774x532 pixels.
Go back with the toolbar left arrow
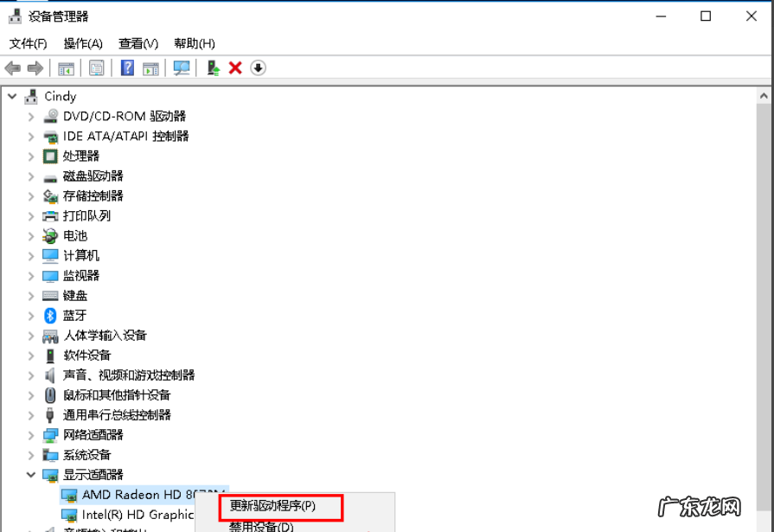coord(13,67)
